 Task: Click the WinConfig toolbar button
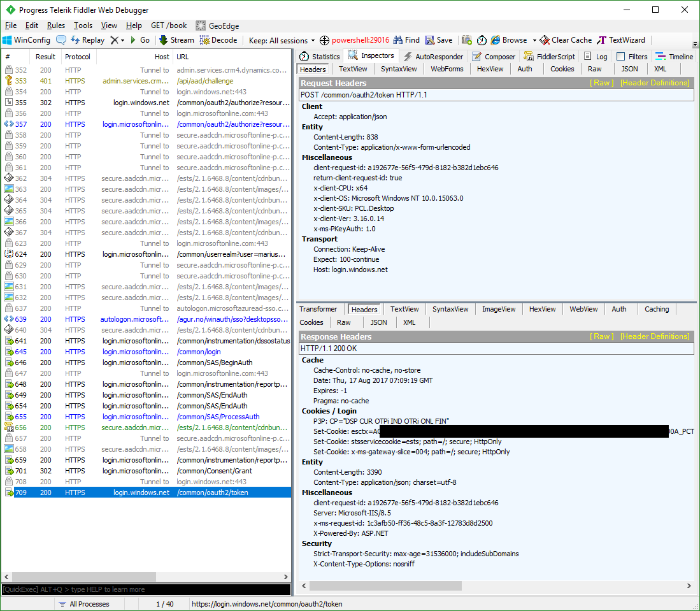[26, 40]
